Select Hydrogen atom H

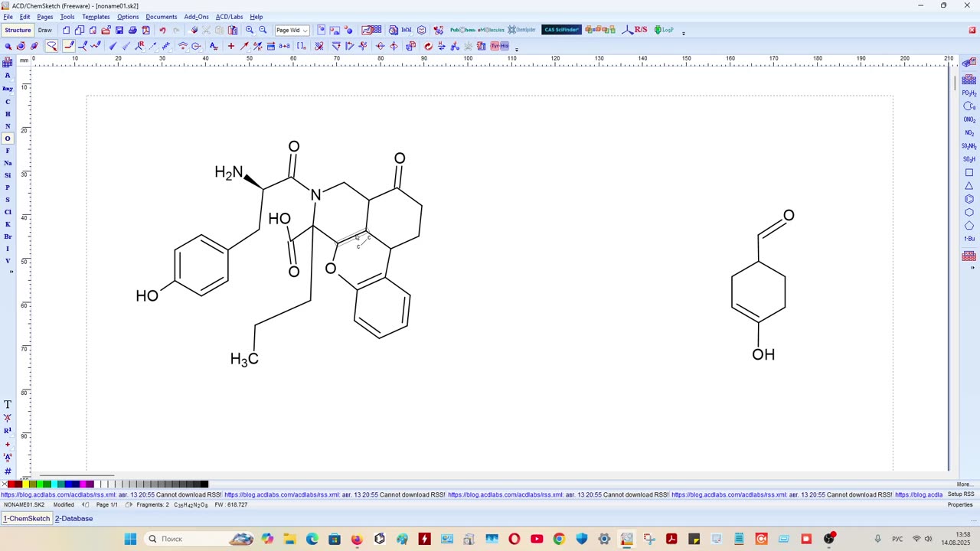(x=8, y=114)
